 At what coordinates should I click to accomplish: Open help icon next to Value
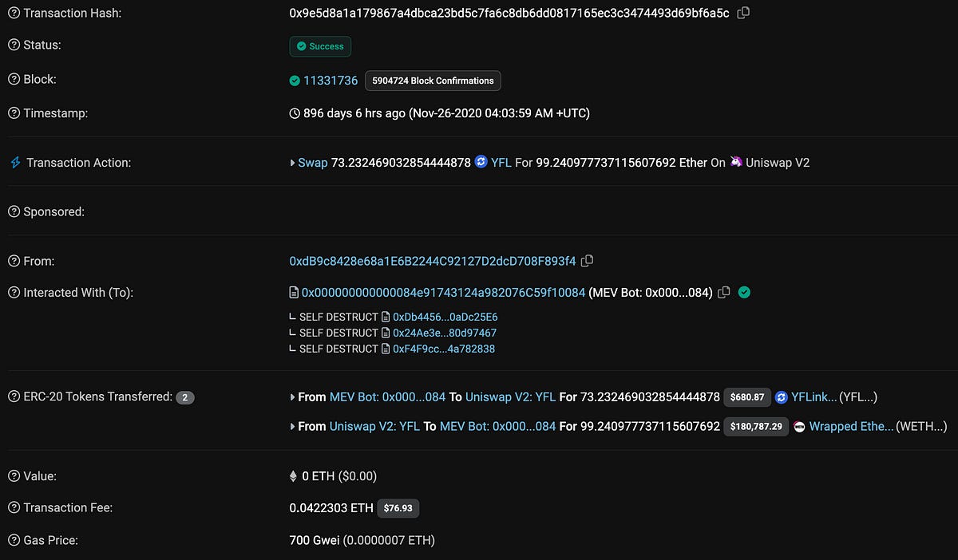click(x=14, y=476)
